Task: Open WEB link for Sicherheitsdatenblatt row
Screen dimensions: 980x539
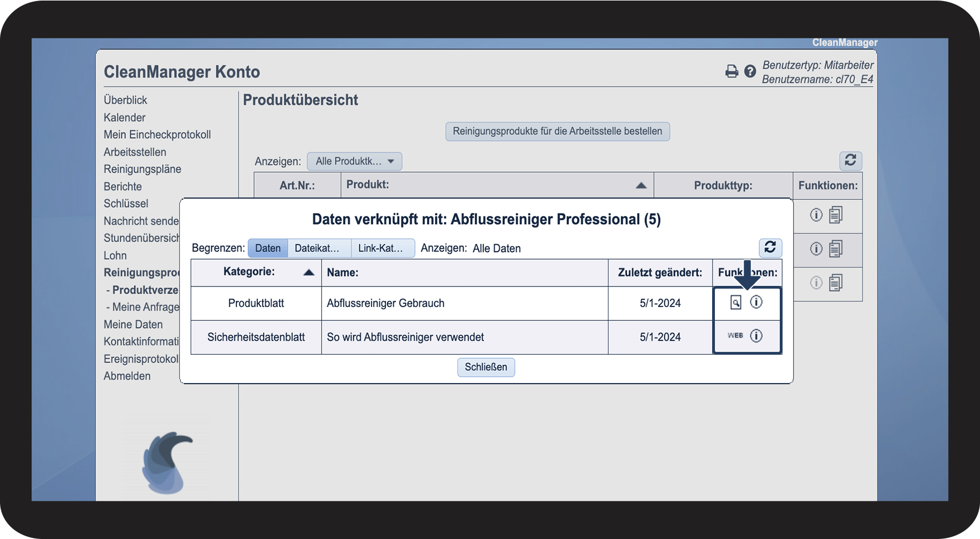Action: (735, 336)
